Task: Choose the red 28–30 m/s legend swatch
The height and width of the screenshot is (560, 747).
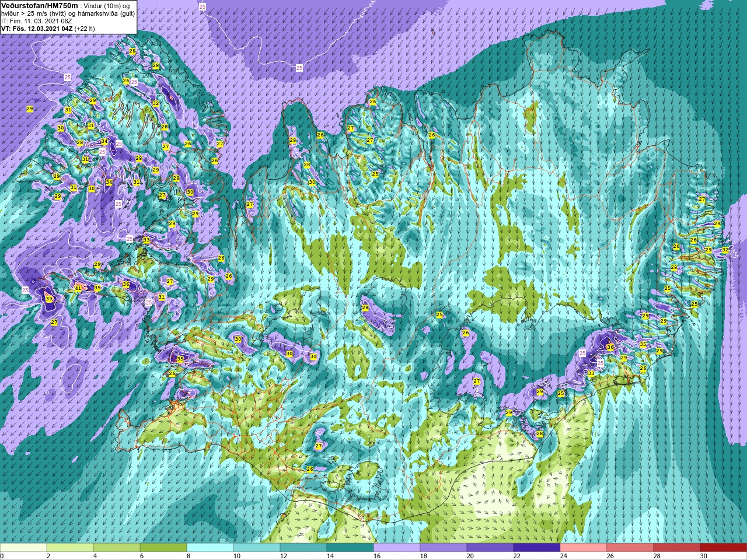Action: pos(677,548)
